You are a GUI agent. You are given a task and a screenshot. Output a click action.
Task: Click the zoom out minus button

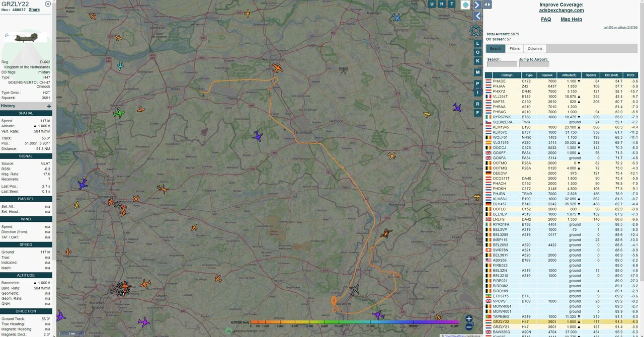pos(469,327)
